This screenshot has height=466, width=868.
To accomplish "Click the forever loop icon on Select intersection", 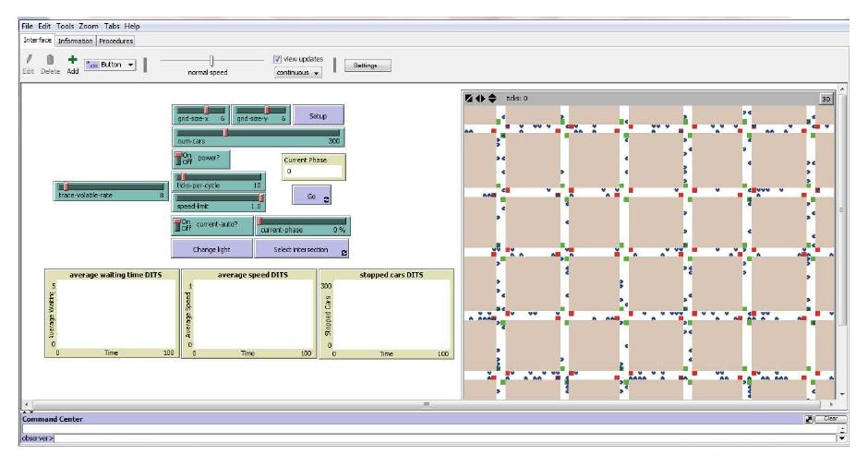I will click(x=344, y=252).
